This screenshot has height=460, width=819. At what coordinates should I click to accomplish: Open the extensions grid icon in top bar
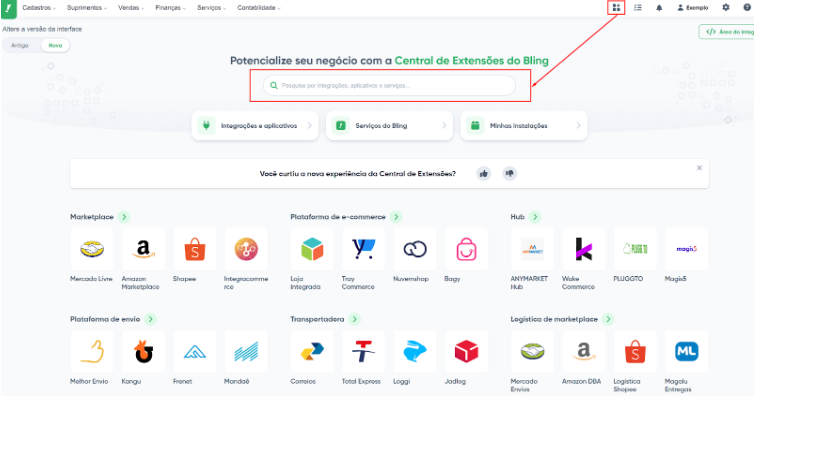click(x=616, y=7)
